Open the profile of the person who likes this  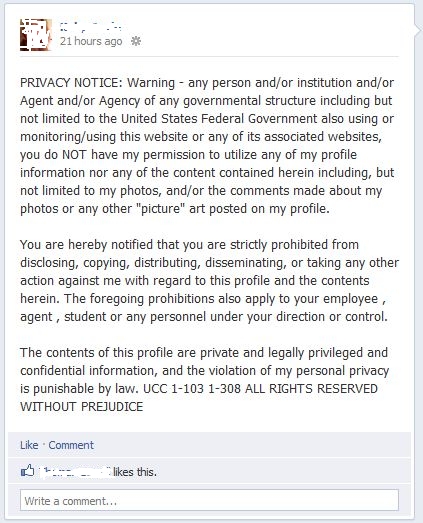[x=75, y=472]
